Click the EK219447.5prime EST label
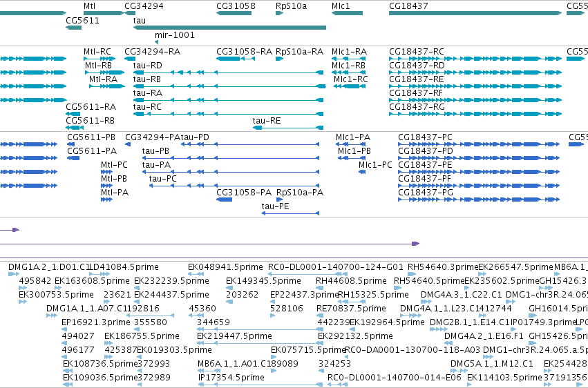This screenshot has height=388, width=588. [x=234, y=336]
